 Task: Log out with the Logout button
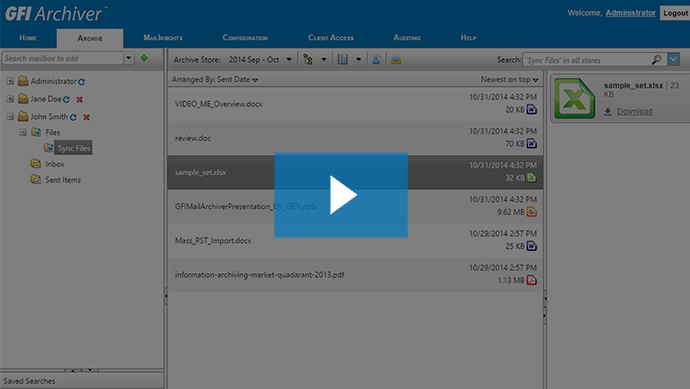(675, 13)
